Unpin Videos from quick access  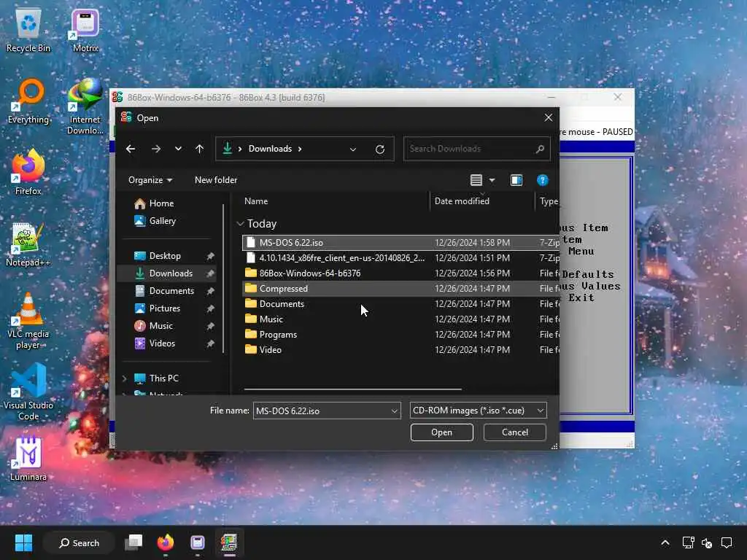210,343
